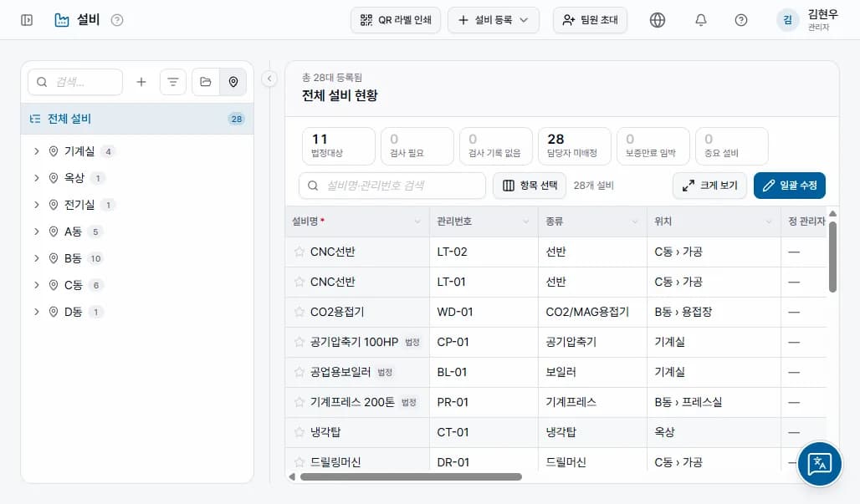Click the scrollbar up arrow
This screenshot has width=860, height=504.
coord(832,214)
